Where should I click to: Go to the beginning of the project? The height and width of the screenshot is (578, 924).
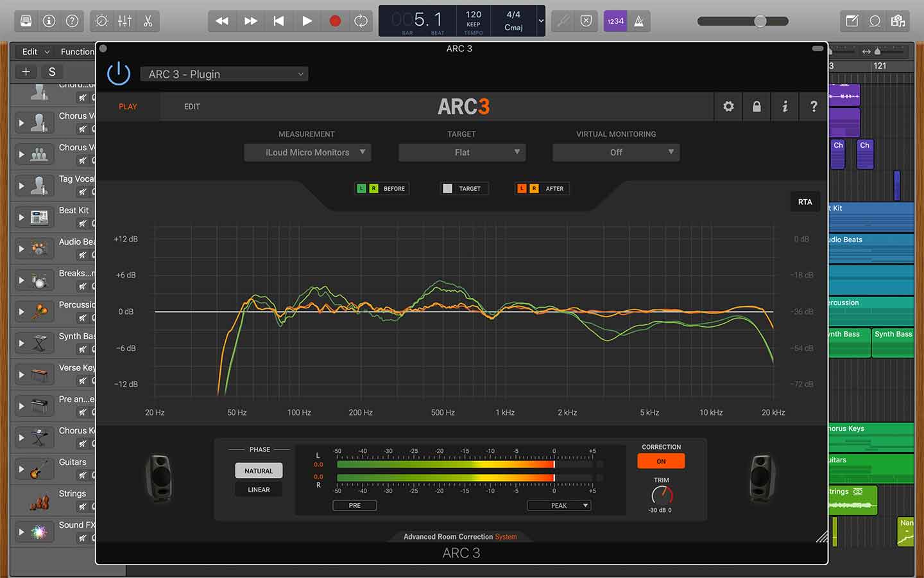(x=278, y=21)
